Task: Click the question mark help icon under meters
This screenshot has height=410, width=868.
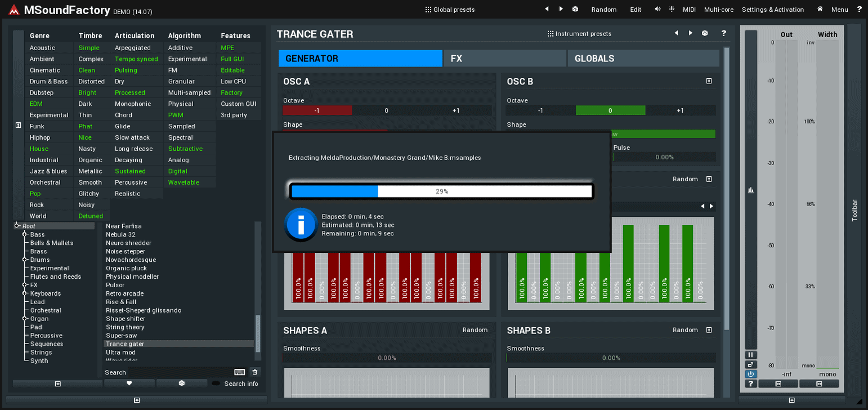Action: [x=751, y=384]
